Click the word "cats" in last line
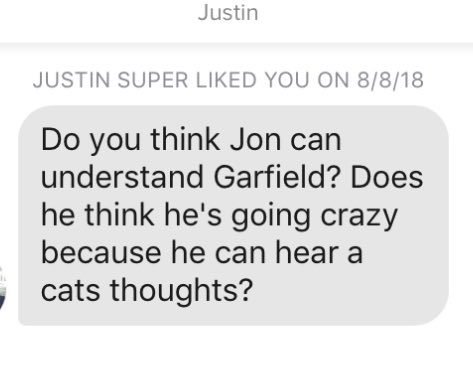Viewport: 473px width, 369px height. 71,290
